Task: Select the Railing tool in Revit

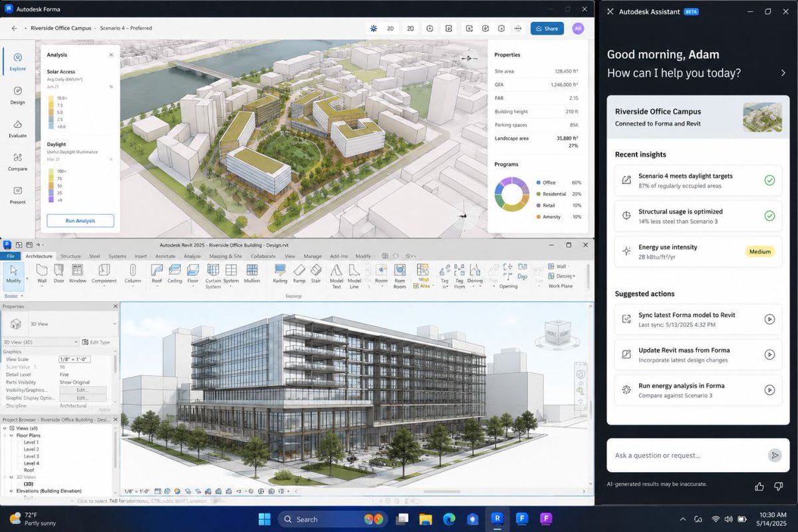Action: pyautogui.click(x=280, y=274)
